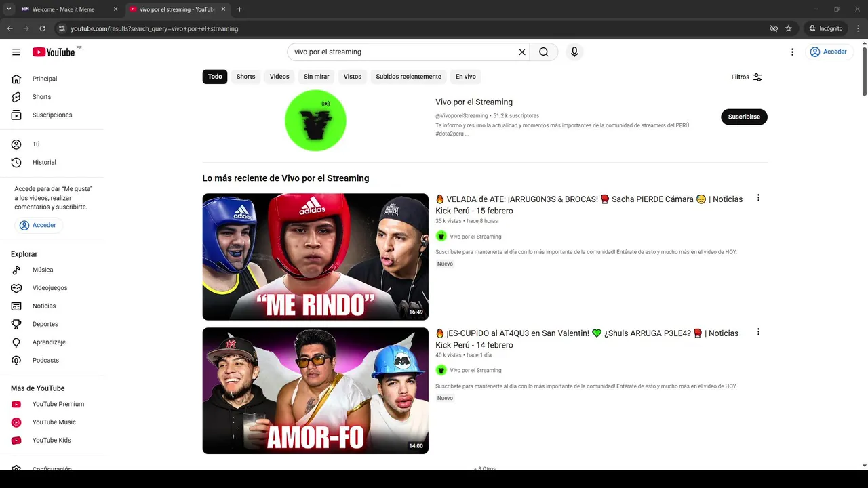Open the ES-CUPIDO al AT4QU3 video title
The image size is (868, 488).
pyautogui.click(x=587, y=339)
